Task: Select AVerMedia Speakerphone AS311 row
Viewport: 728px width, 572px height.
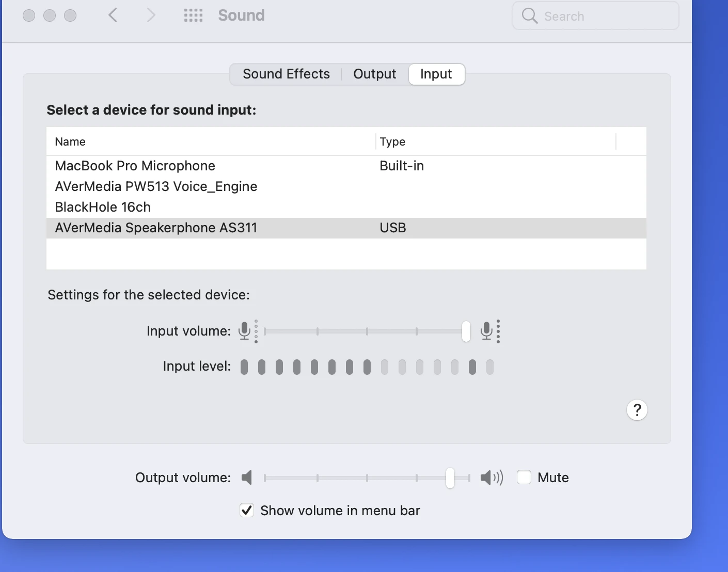Action: [346, 228]
